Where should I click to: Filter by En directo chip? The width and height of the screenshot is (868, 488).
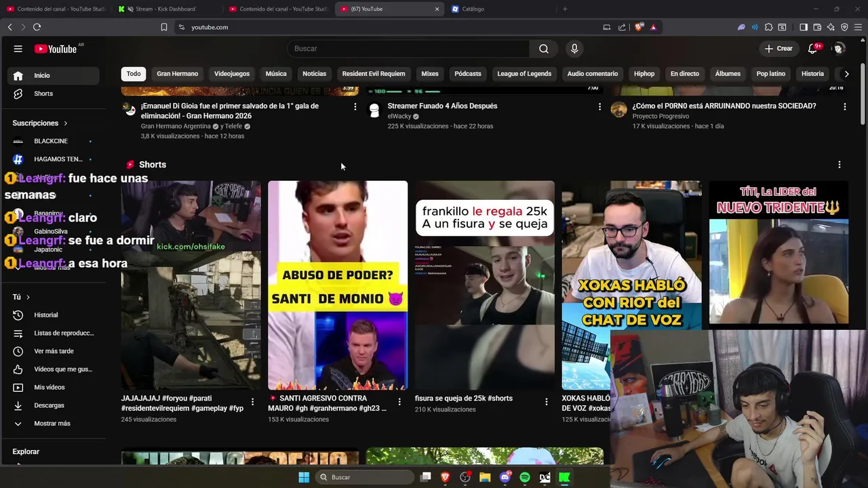tap(685, 74)
